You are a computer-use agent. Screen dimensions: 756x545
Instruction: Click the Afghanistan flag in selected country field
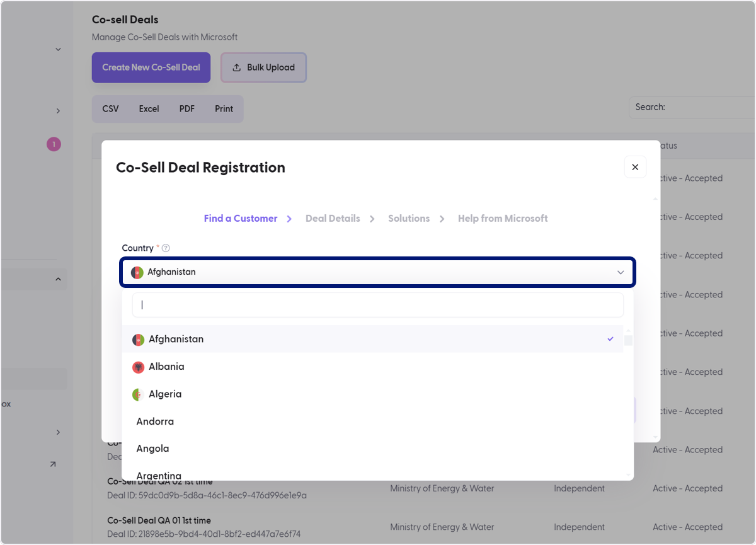click(137, 272)
